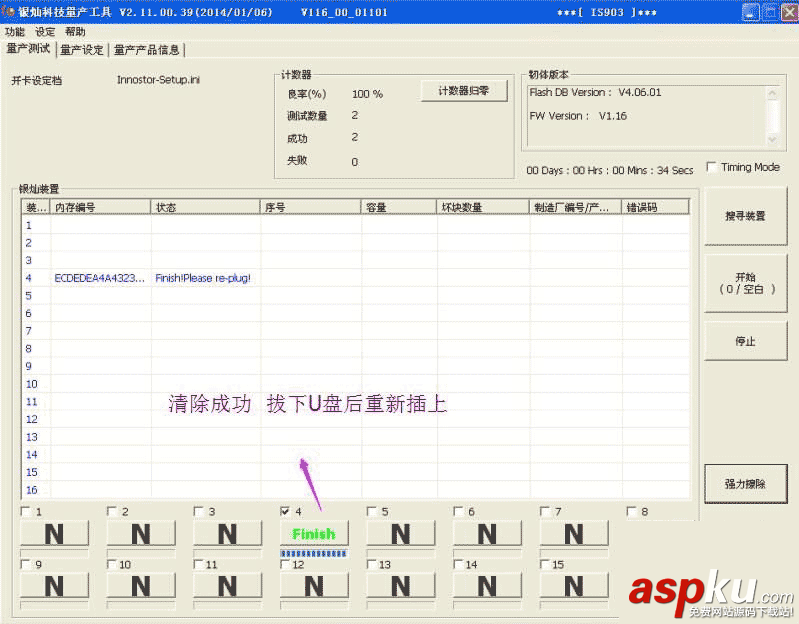Click port 2 N status button
Image resolution: width=799 pixels, height=624 pixels.
[141, 533]
